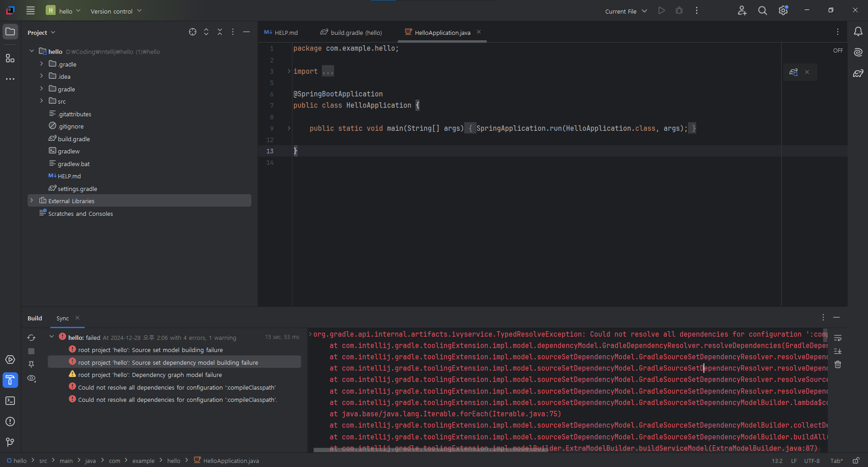Open Code With Me menu
Image resolution: width=868 pixels, height=467 pixels.
[742, 10]
